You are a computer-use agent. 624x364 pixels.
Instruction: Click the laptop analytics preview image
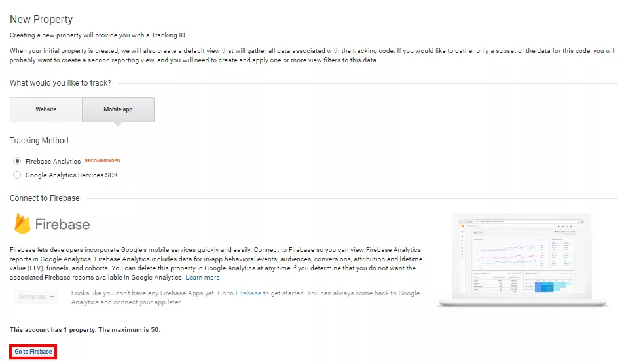point(522,260)
